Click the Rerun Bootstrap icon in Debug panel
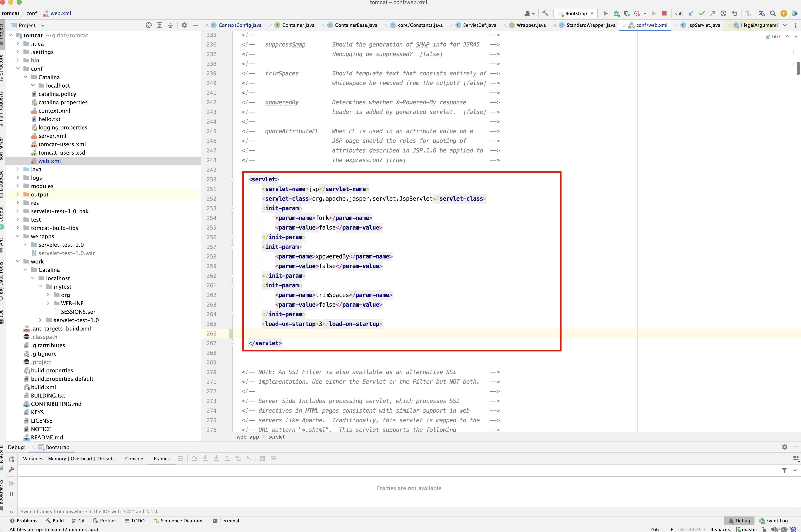The height and width of the screenshot is (532, 801). point(11,459)
